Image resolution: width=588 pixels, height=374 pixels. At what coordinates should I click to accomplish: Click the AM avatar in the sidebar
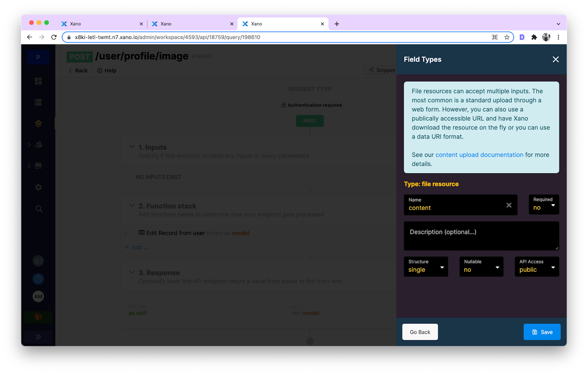point(38,296)
